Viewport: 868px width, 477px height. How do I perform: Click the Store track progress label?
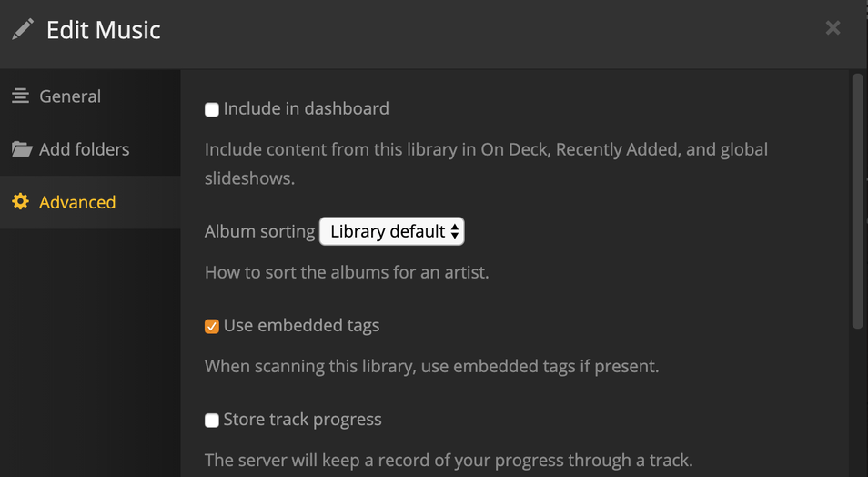[302, 420]
